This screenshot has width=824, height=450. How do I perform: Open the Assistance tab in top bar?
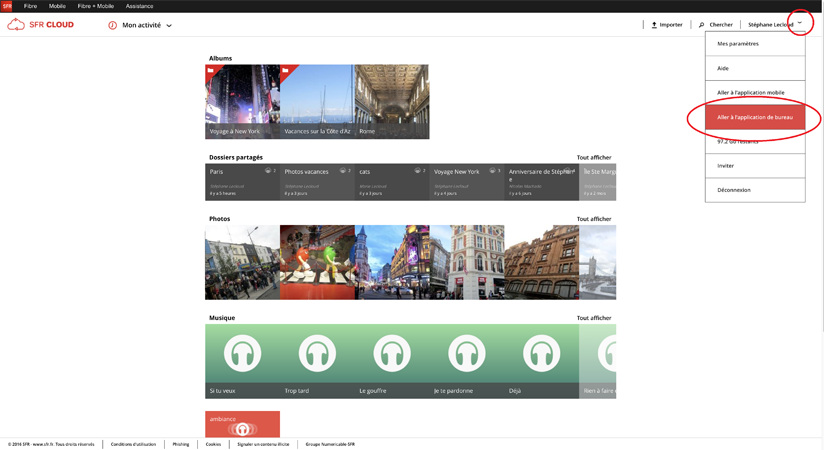[139, 6]
